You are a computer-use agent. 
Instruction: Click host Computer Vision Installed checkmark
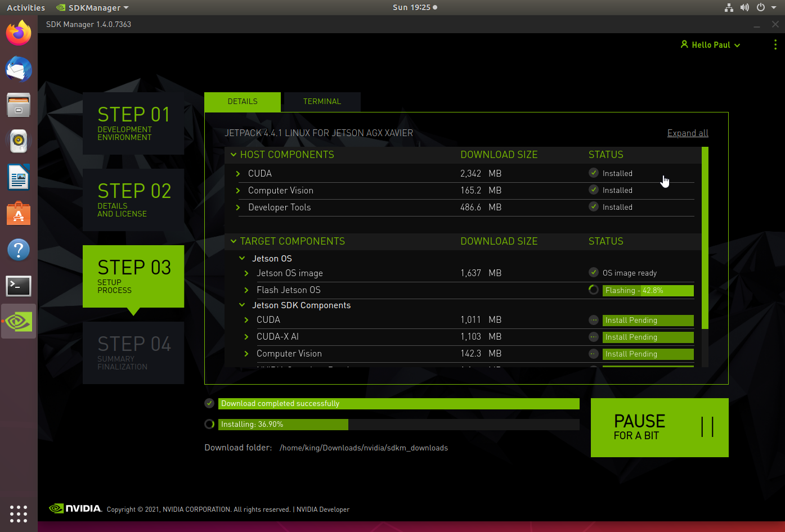pos(594,190)
